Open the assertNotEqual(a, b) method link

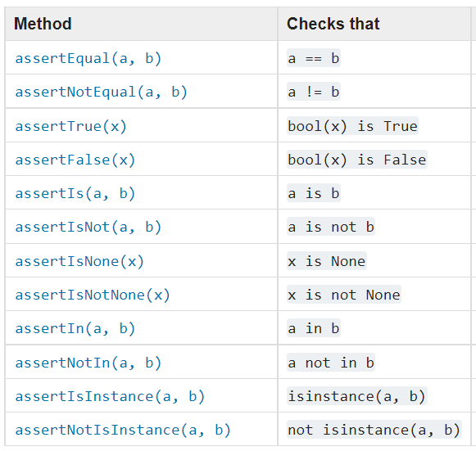click(x=101, y=92)
